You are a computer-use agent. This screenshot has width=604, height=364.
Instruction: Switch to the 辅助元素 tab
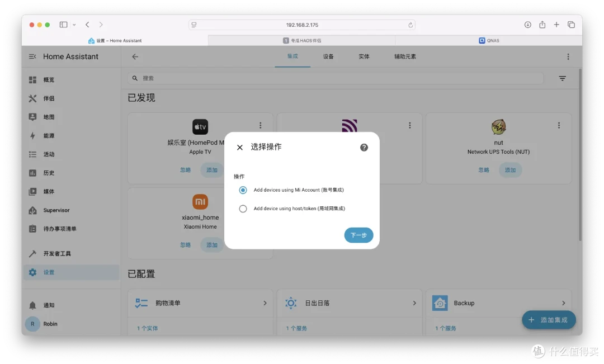[405, 56]
